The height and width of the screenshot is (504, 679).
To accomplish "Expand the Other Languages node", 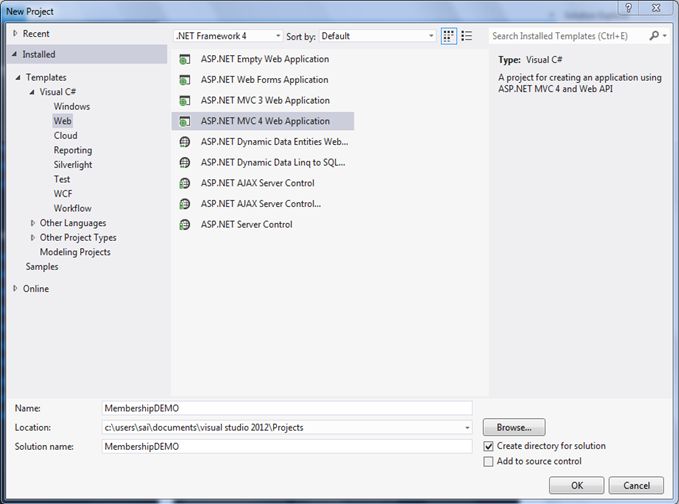I will coord(32,223).
